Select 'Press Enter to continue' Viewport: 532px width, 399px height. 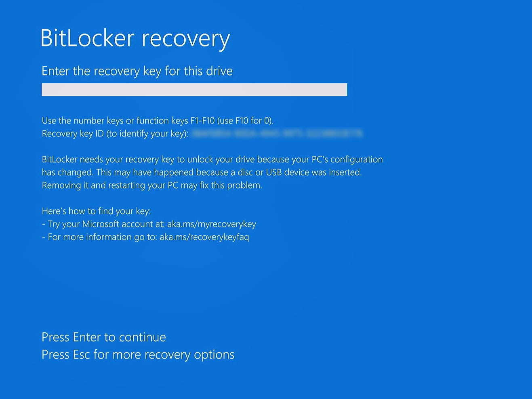[x=104, y=337]
